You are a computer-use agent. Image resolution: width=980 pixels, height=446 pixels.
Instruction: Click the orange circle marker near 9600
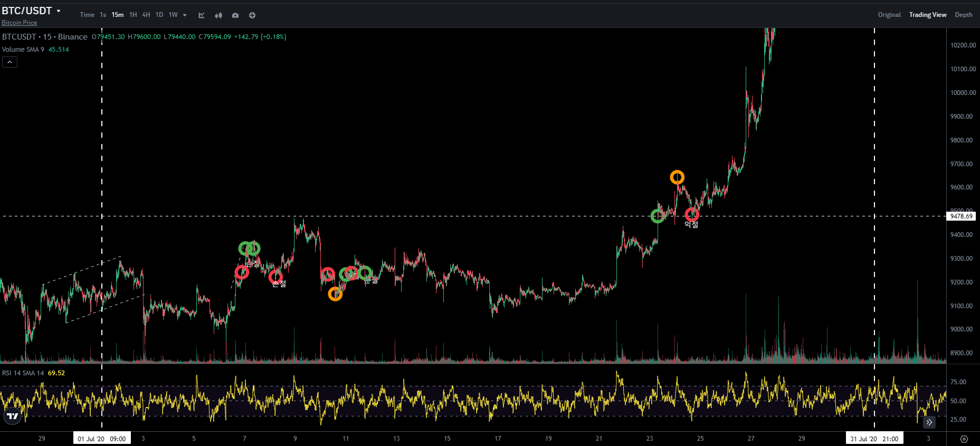click(677, 177)
